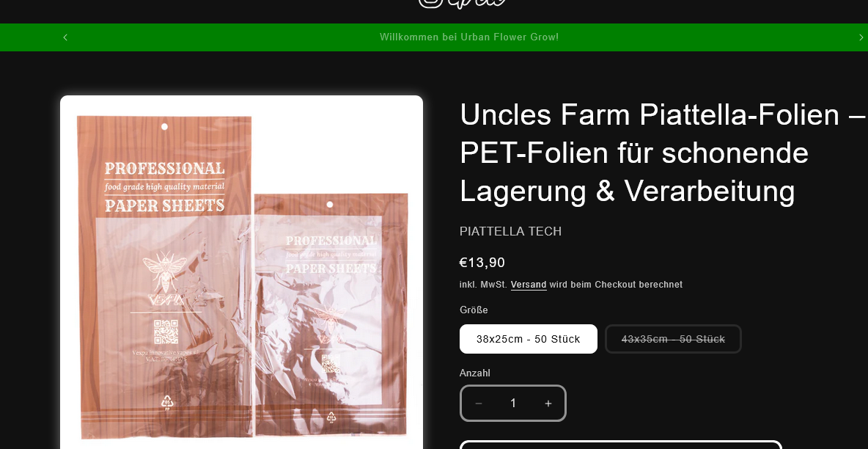This screenshot has width=868, height=449.
Task: Click the €13,90 price
Action: click(482, 262)
